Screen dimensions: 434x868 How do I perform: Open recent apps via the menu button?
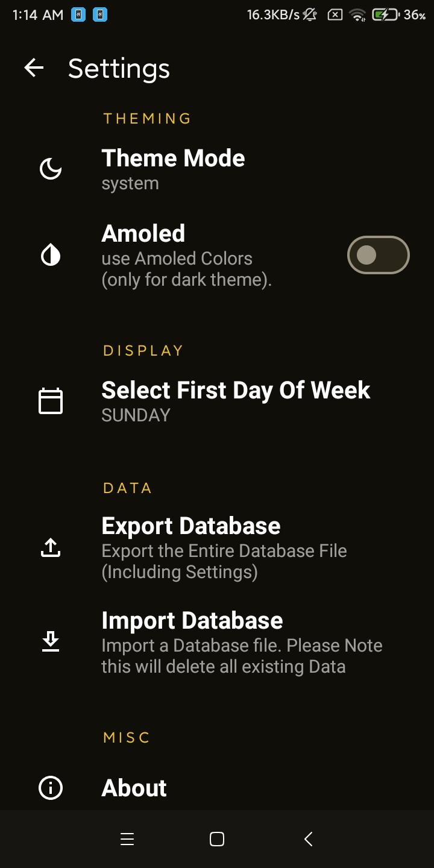(127, 839)
